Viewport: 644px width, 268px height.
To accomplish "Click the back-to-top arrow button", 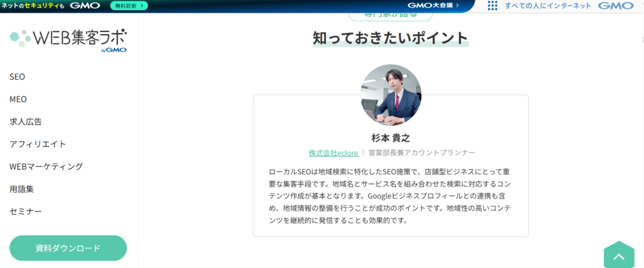I will coord(619,257).
